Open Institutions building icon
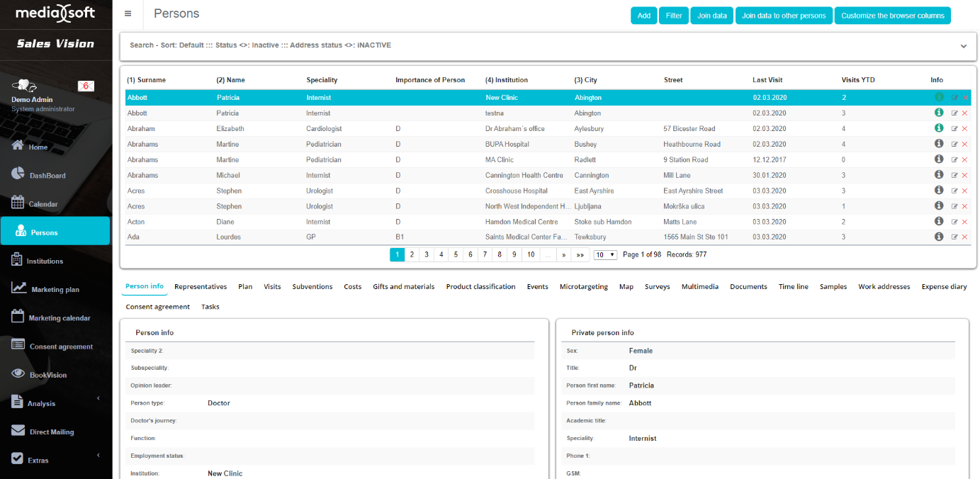The width and height of the screenshot is (980, 479). 17,260
